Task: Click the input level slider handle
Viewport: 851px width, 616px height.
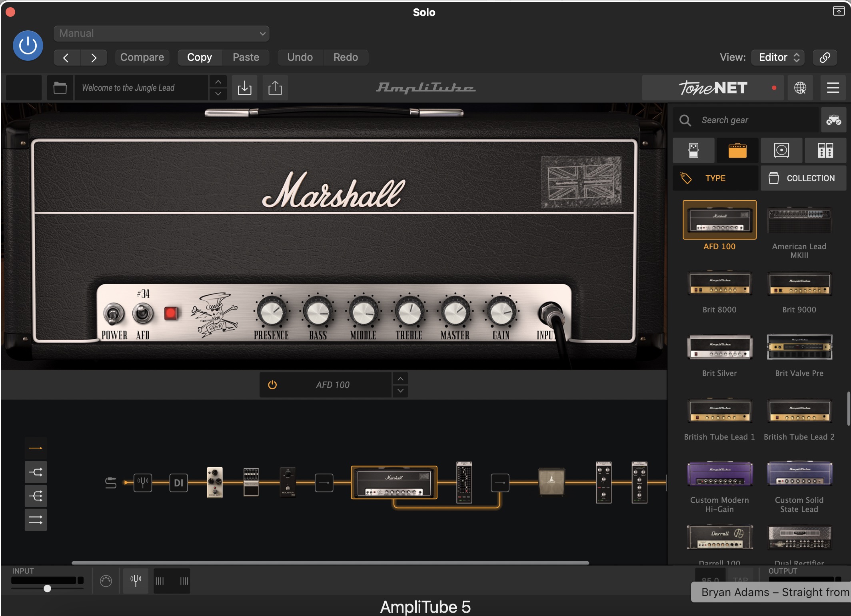Action: pos(47,588)
